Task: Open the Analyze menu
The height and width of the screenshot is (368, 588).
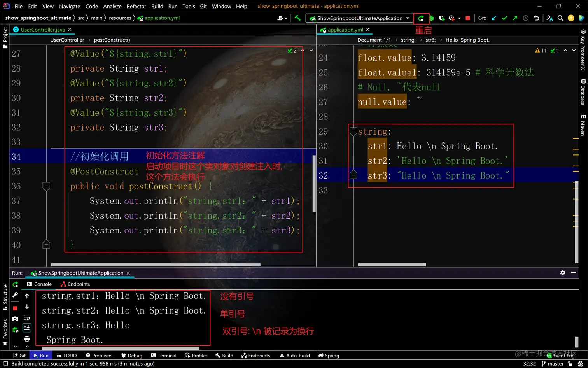Action: [x=112, y=6]
